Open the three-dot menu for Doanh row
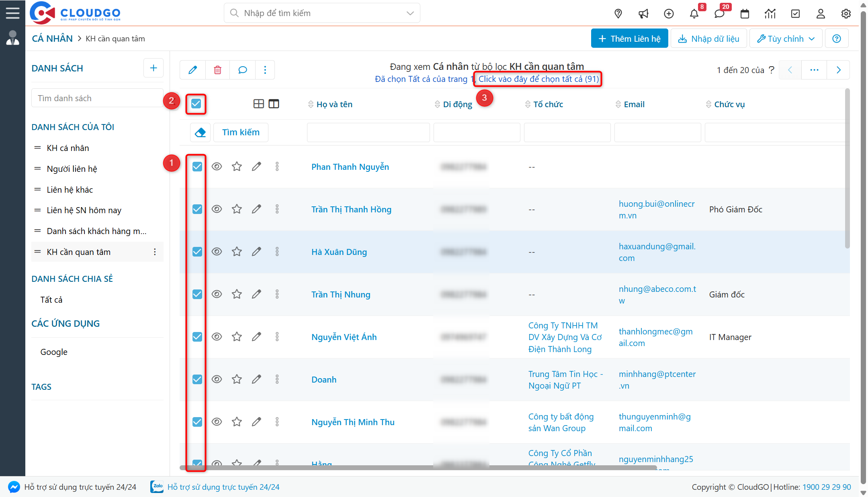868x497 pixels. tap(277, 379)
